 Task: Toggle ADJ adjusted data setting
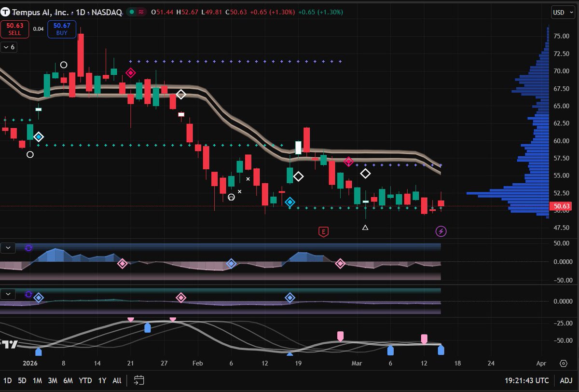tap(566, 380)
